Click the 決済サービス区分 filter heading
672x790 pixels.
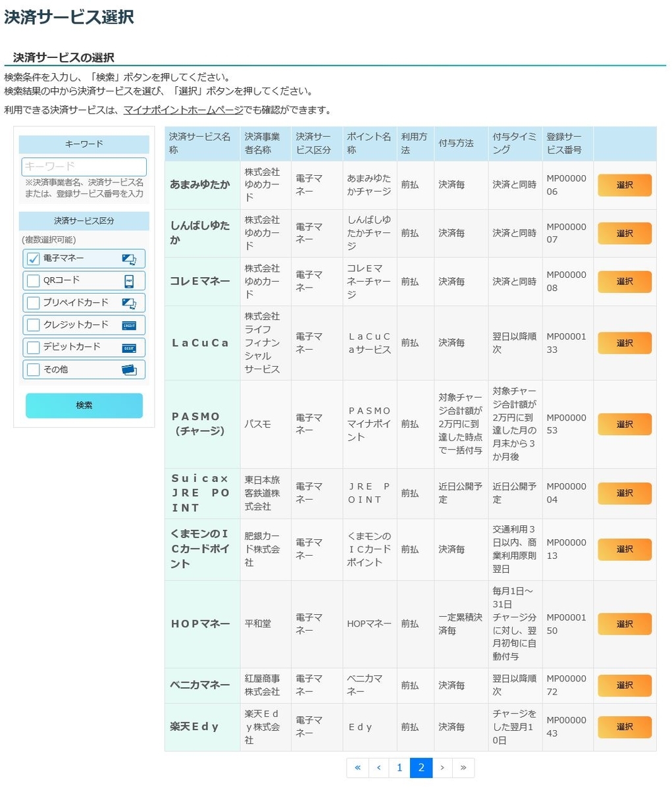tap(84, 221)
